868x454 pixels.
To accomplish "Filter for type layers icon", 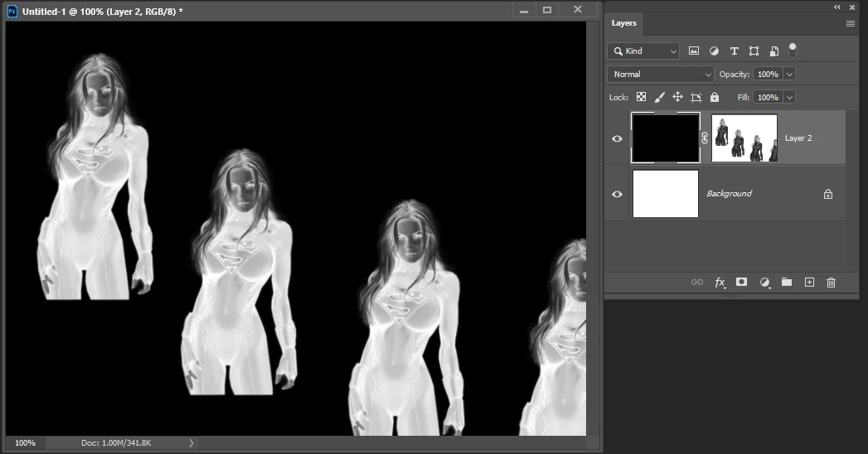I will 734,51.
